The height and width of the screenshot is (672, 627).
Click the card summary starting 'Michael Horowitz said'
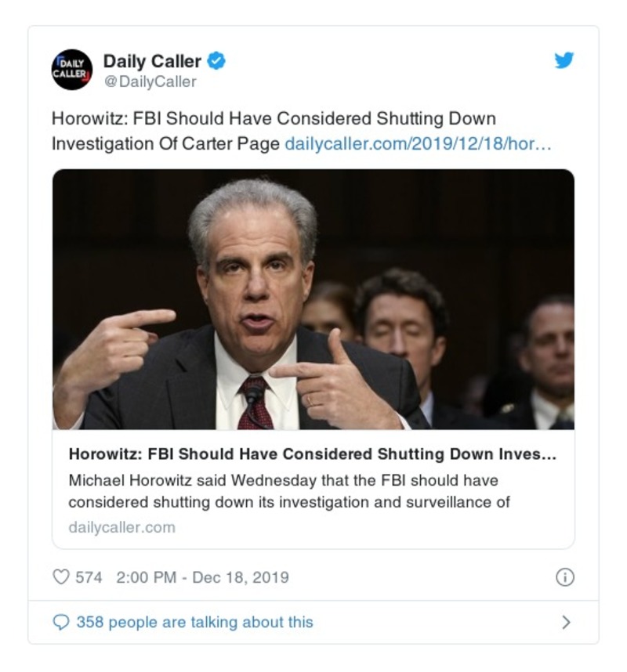pos(283,479)
